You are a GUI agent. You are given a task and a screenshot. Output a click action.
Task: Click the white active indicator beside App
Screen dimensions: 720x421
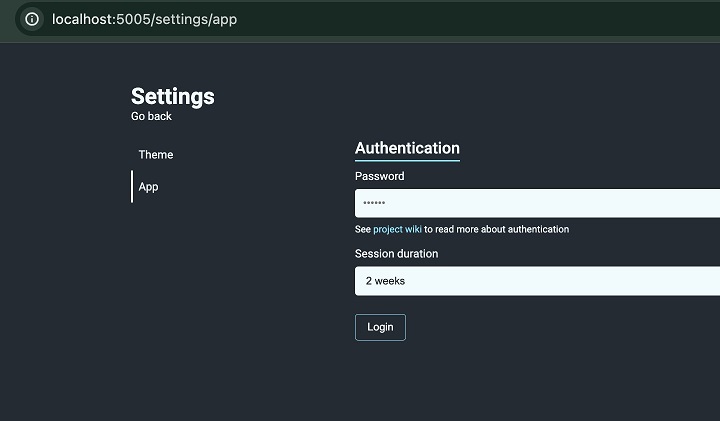click(132, 186)
